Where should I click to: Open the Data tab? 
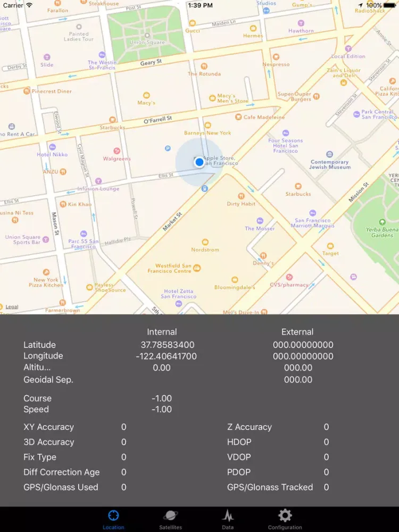[x=228, y=519]
